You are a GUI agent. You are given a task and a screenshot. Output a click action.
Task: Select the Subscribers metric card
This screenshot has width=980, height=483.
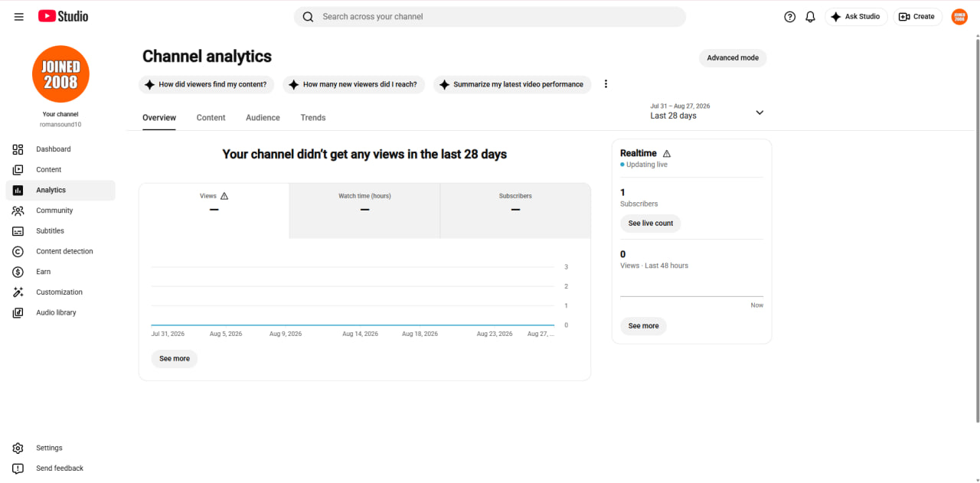coord(515,210)
